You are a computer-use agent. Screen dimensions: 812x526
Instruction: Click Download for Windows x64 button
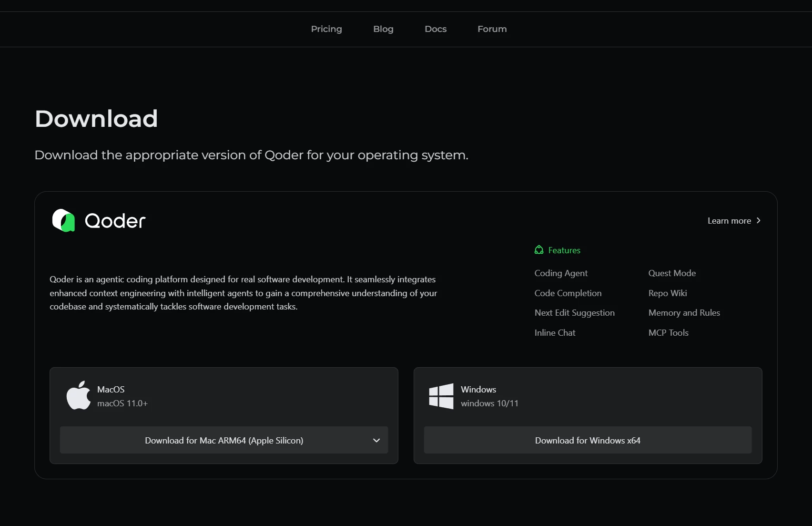588,440
